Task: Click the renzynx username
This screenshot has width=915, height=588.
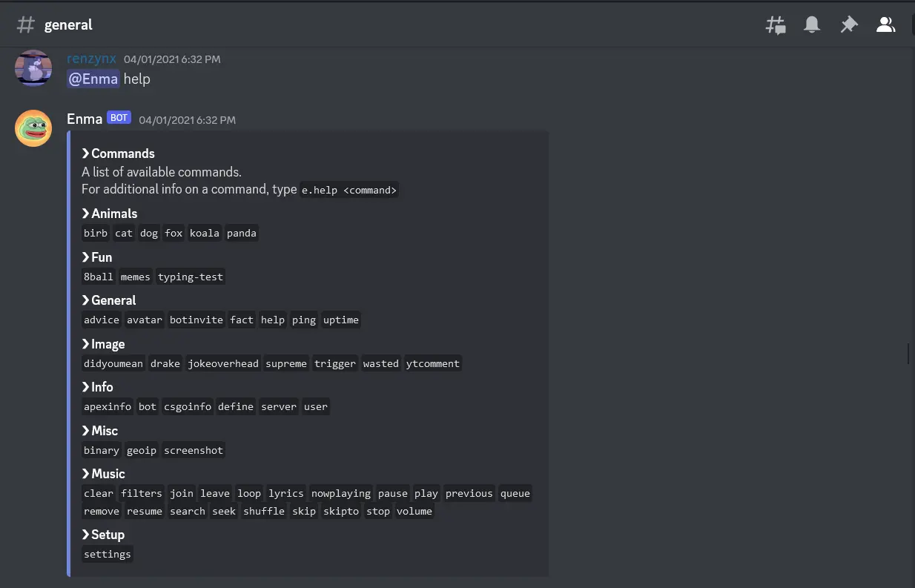Action: (x=91, y=59)
